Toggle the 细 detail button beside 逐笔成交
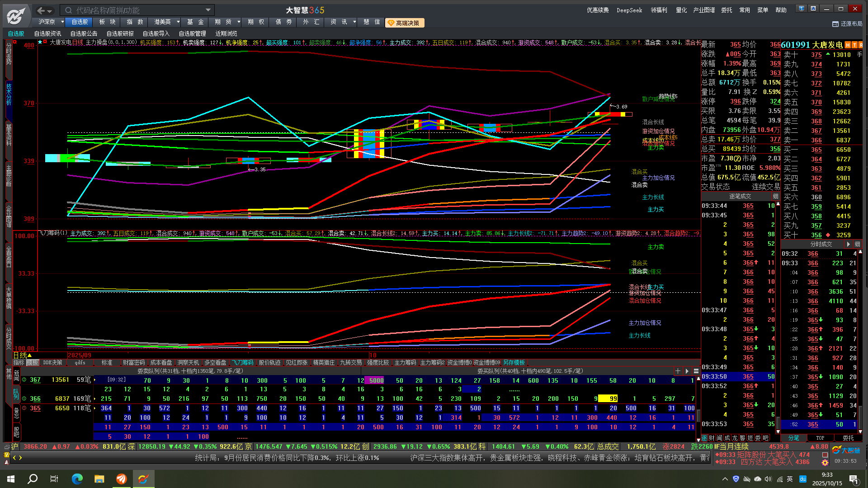This screenshot has width=868, height=488. point(775,196)
